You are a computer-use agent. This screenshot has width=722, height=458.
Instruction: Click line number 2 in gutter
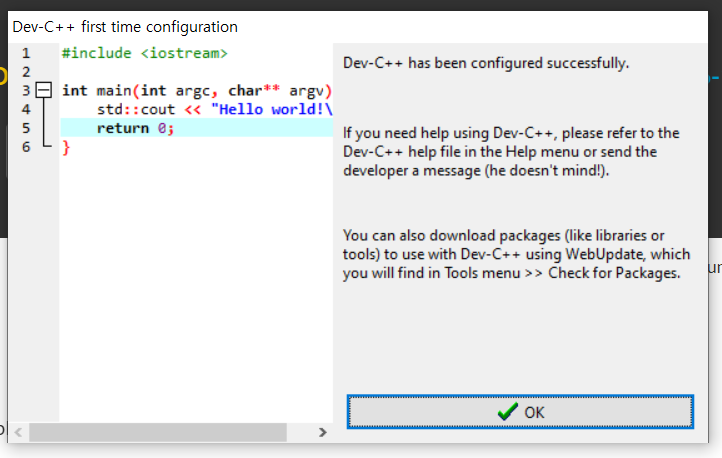26,72
